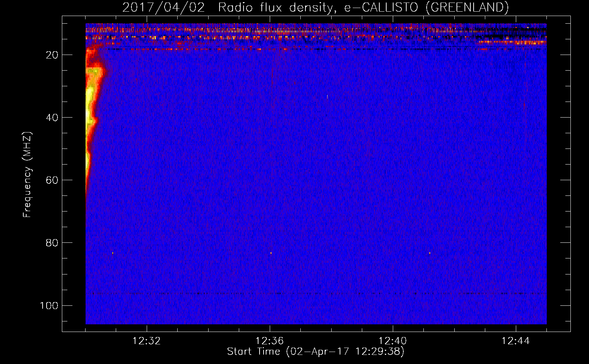Click the orange dot near 12:41 at 83 MHz
This screenshot has width=589, height=364.
(x=430, y=253)
